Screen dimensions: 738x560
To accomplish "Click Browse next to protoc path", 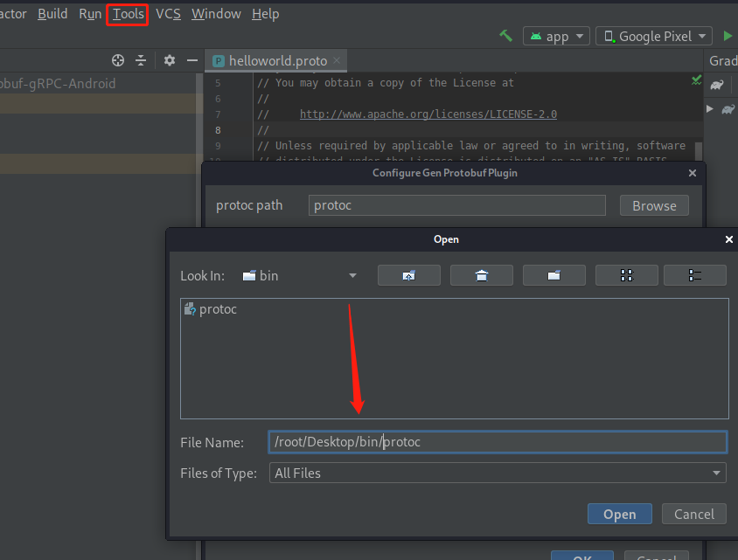I will 654,205.
